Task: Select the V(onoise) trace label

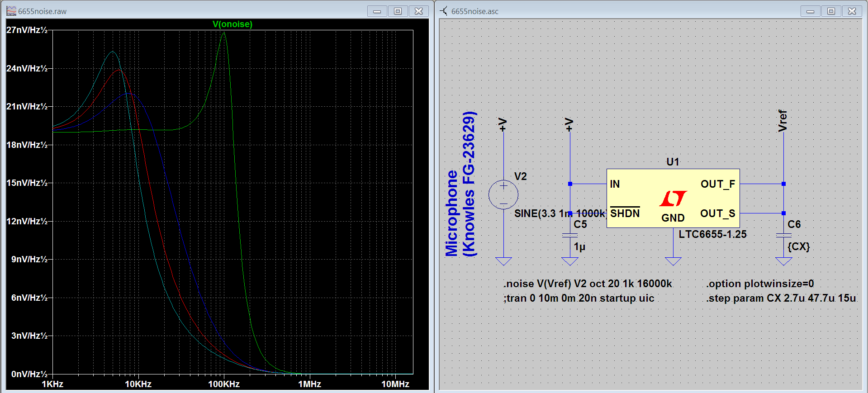Action: [x=232, y=24]
